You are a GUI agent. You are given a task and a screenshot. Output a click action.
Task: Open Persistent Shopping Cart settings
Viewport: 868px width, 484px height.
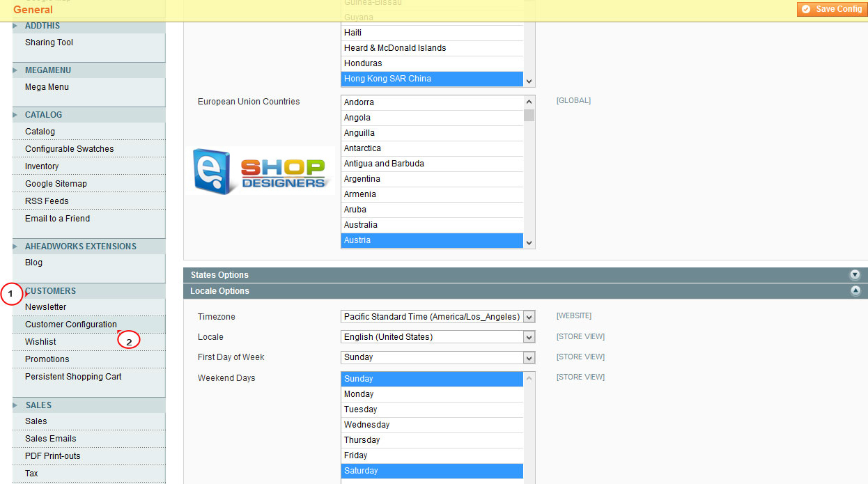coord(73,377)
